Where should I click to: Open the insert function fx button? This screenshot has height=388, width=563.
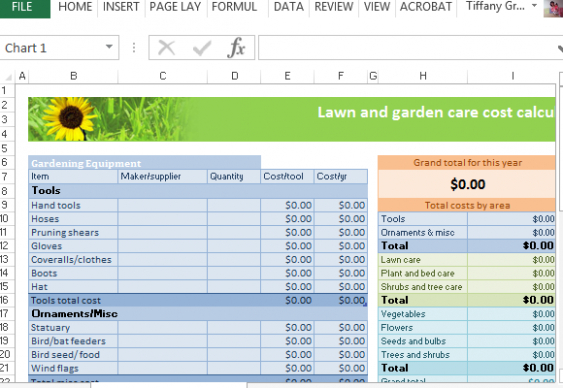pos(236,48)
